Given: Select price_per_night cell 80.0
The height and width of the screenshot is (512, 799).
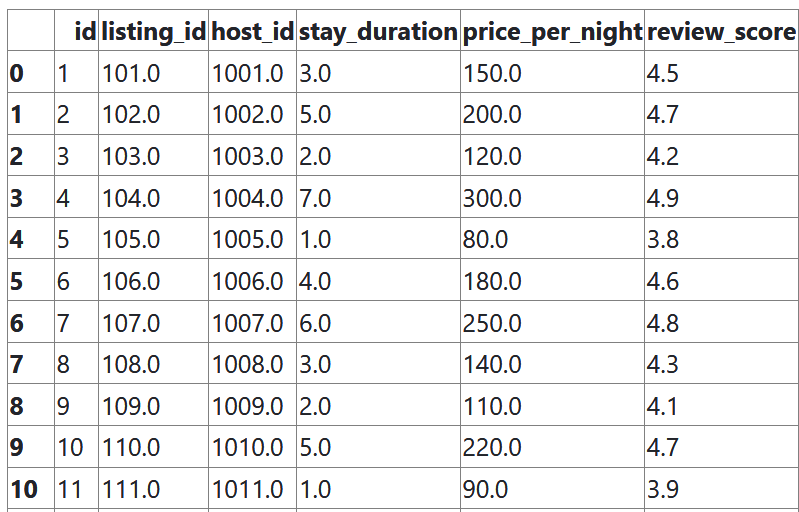Looking at the screenshot, I should (485, 240).
